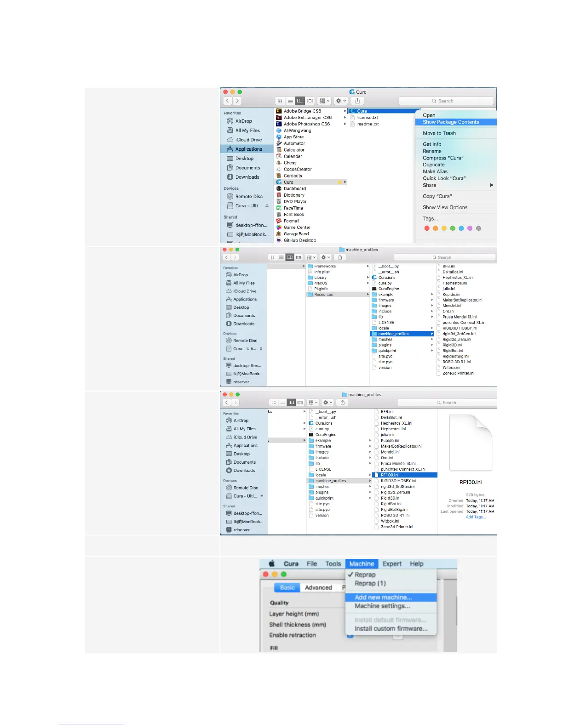
Task: Choose Duplicate in the context menu
Action: coord(434,165)
